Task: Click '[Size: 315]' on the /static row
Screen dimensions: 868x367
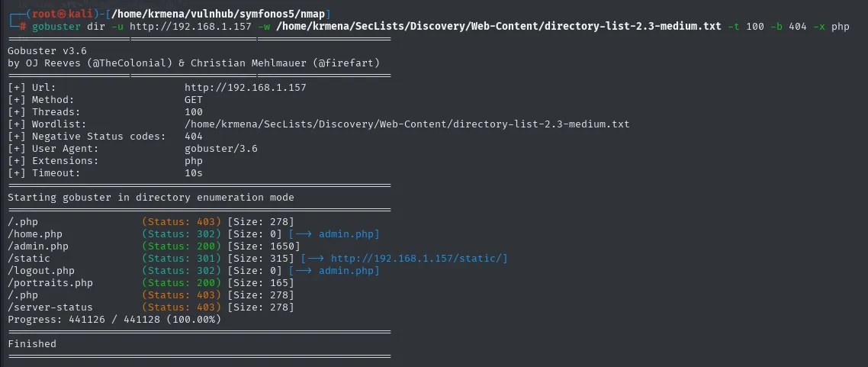Action: coord(261,259)
